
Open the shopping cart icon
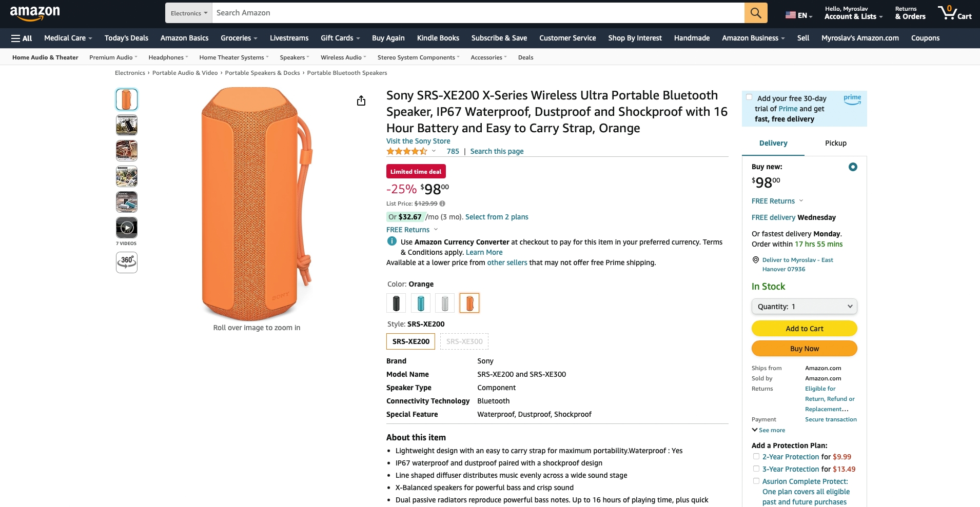[954, 13]
